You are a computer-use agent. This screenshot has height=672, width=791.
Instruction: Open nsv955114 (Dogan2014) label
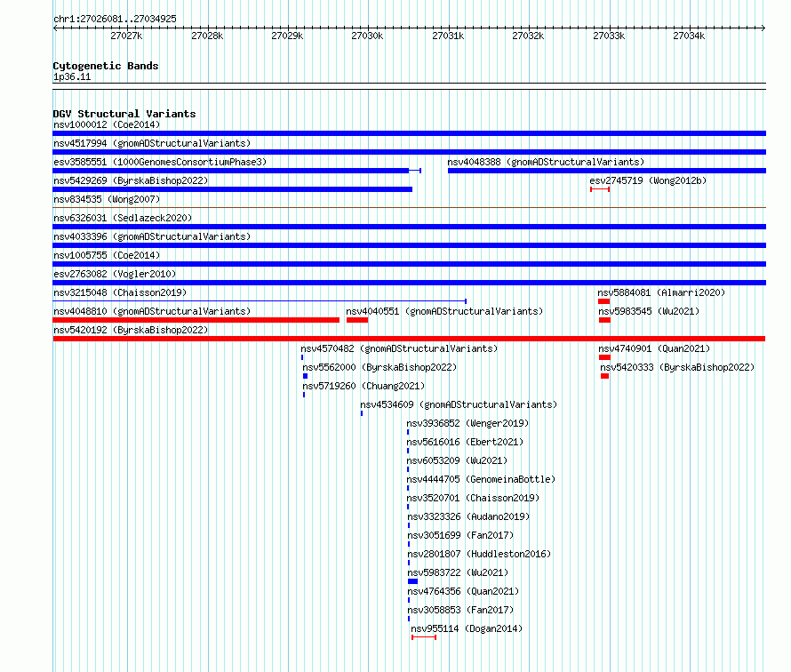(467, 628)
